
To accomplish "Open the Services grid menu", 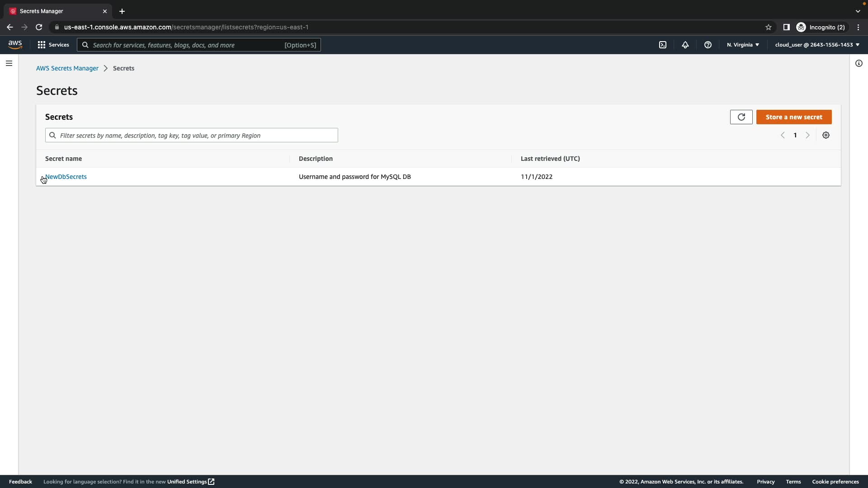I will point(53,45).
